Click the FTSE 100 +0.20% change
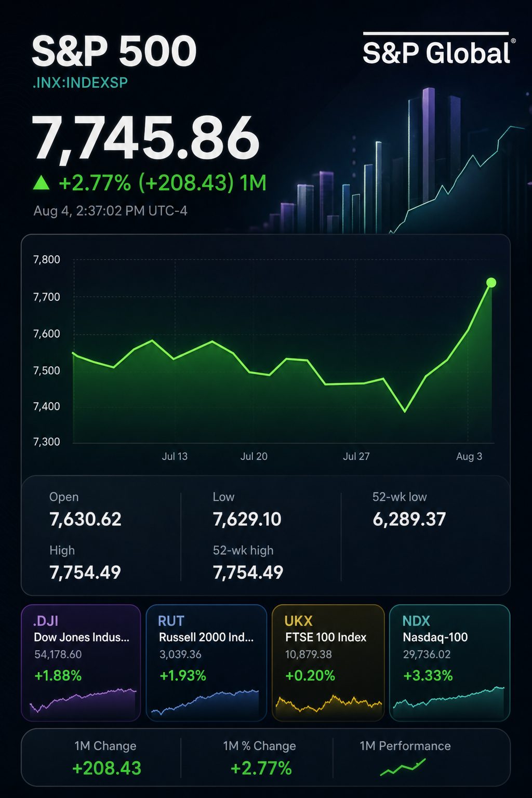The width and height of the screenshot is (532, 798). coord(310,675)
